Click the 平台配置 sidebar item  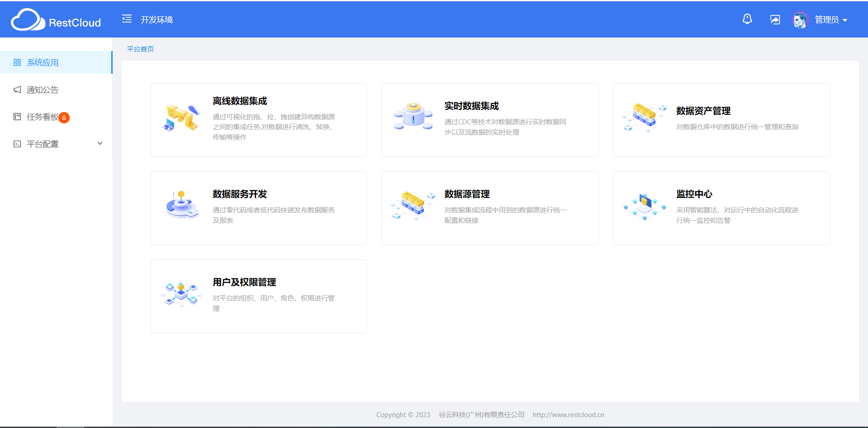click(x=56, y=144)
